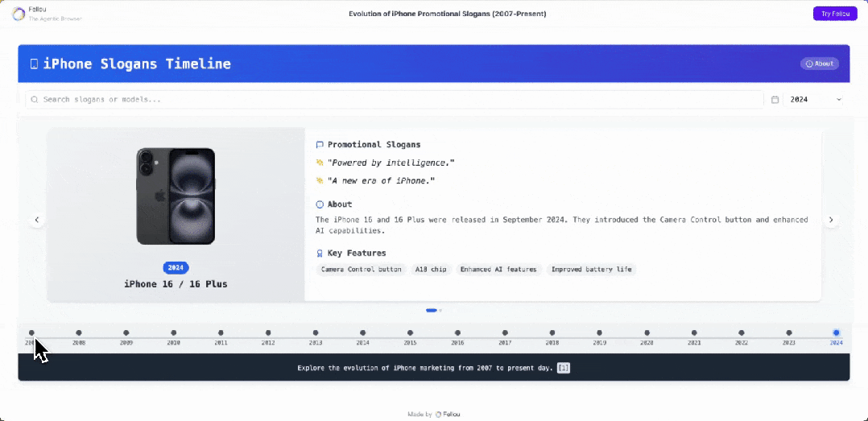Jump to 2021 on the timeline
The width and height of the screenshot is (868, 421).
pyautogui.click(x=694, y=333)
